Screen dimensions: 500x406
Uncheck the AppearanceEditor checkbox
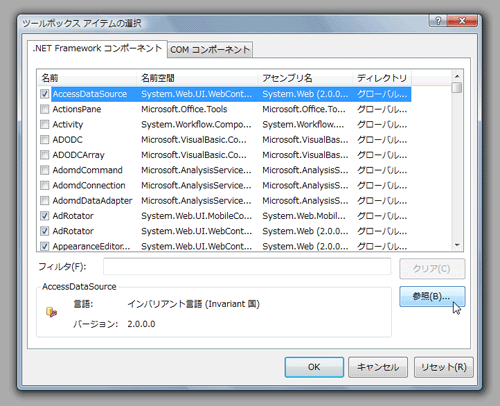point(44,246)
